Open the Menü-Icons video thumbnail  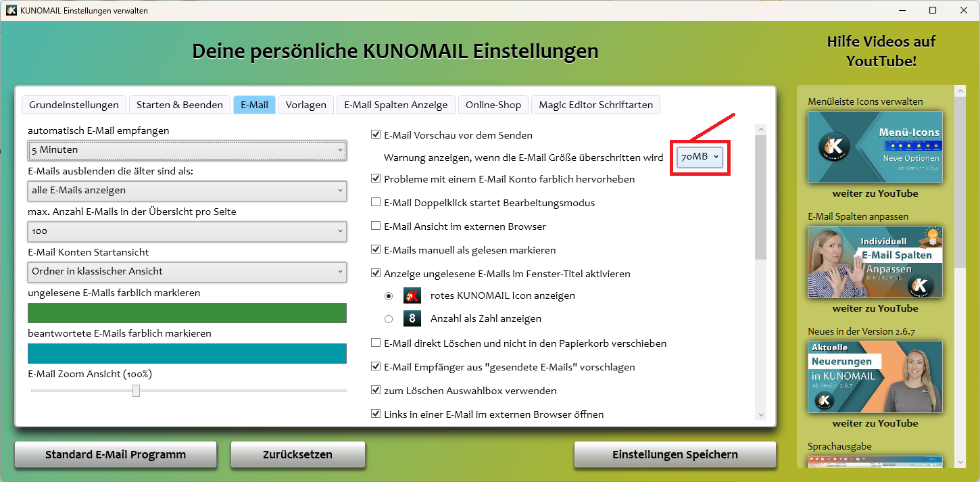click(875, 147)
